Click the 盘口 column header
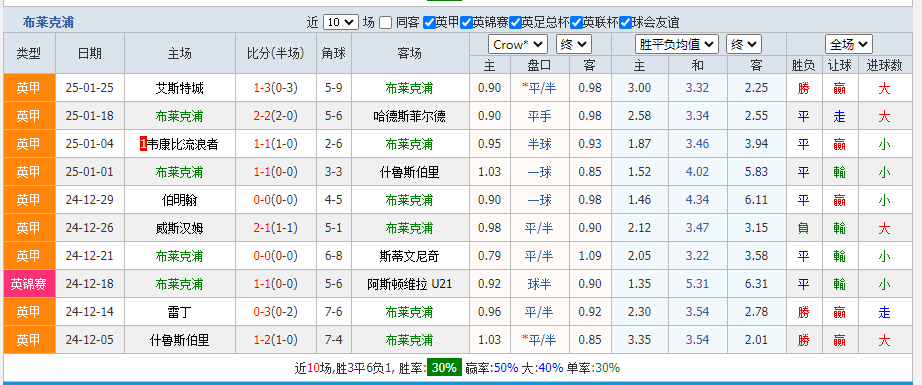 [539, 65]
